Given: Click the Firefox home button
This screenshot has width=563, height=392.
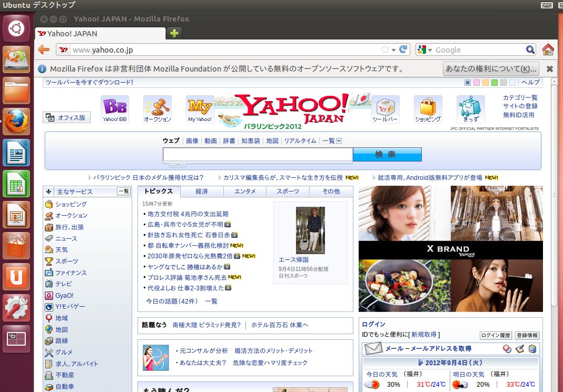Looking at the screenshot, I should pyautogui.click(x=548, y=49).
